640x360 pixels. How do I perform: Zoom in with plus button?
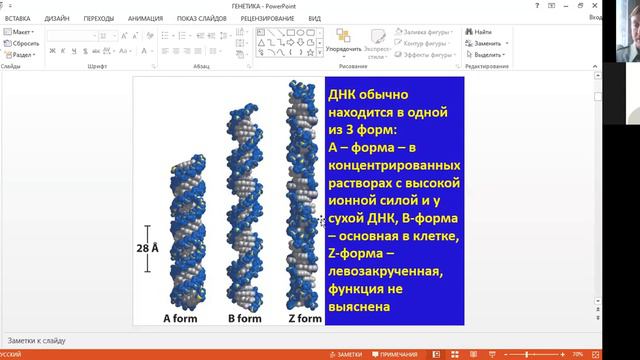click(562, 354)
